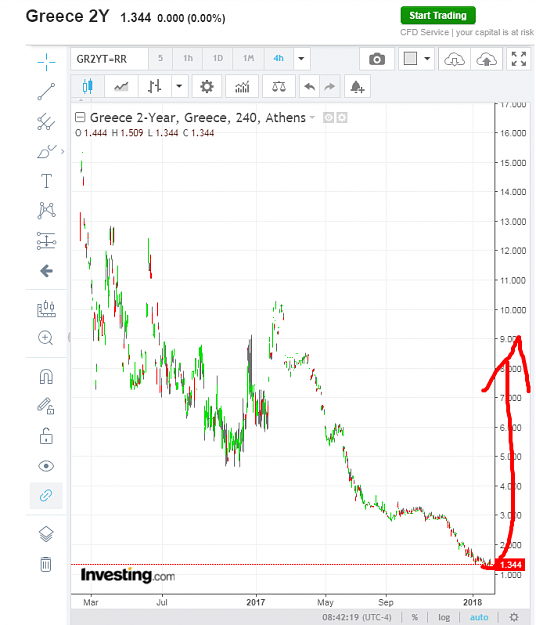This screenshot has width=536, height=625.
Task: Hide all drawings with the eye icon
Action: pyautogui.click(x=46, y=466)
